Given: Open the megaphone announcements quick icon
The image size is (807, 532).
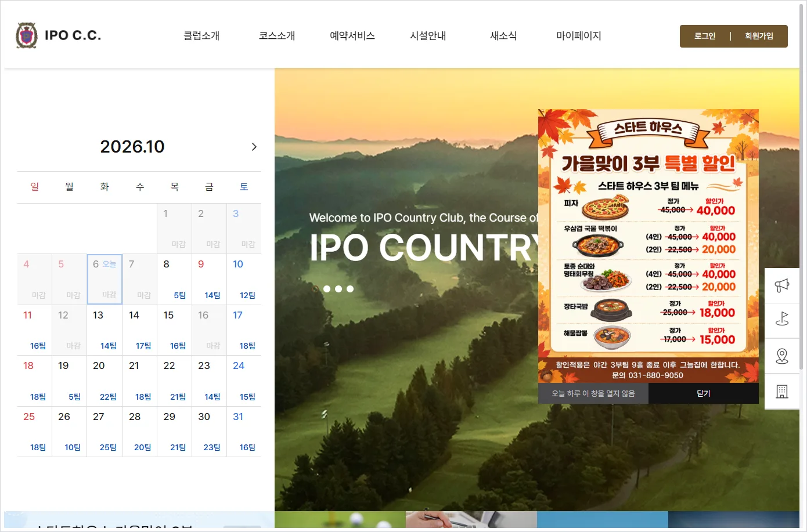Looking at the screenshot, I should tap(782, 285).
